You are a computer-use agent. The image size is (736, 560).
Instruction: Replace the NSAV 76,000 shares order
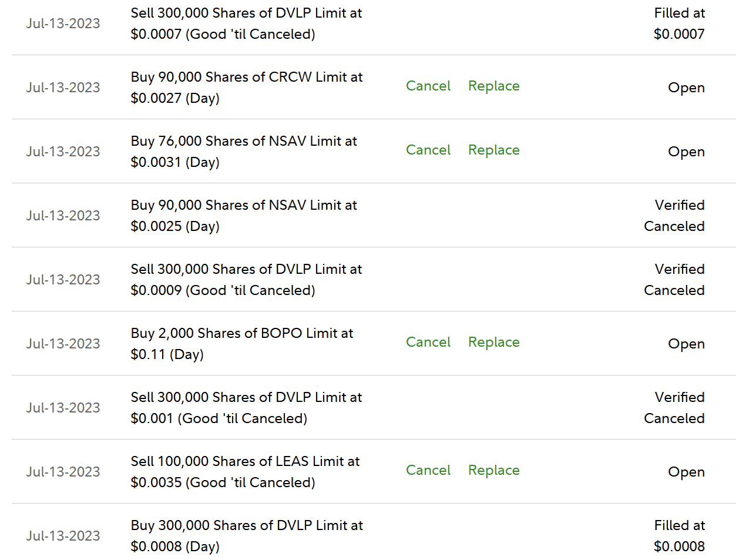click(x=493, y=150)
